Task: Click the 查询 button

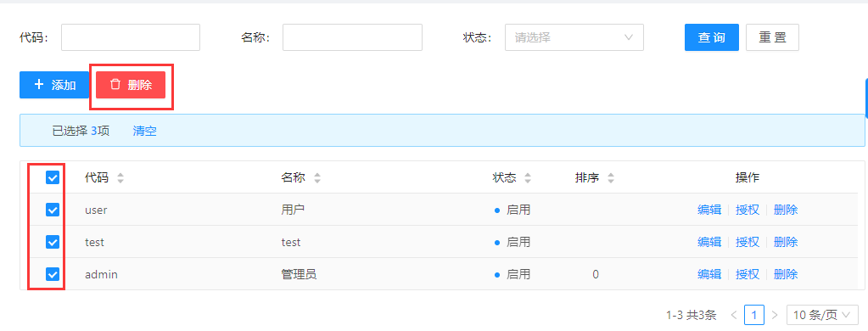Action: pos(711,37)
